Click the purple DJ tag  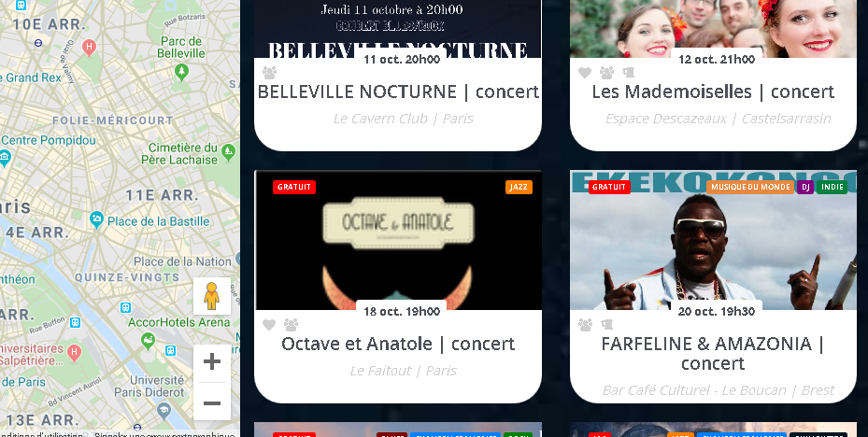tap(805, 187)
